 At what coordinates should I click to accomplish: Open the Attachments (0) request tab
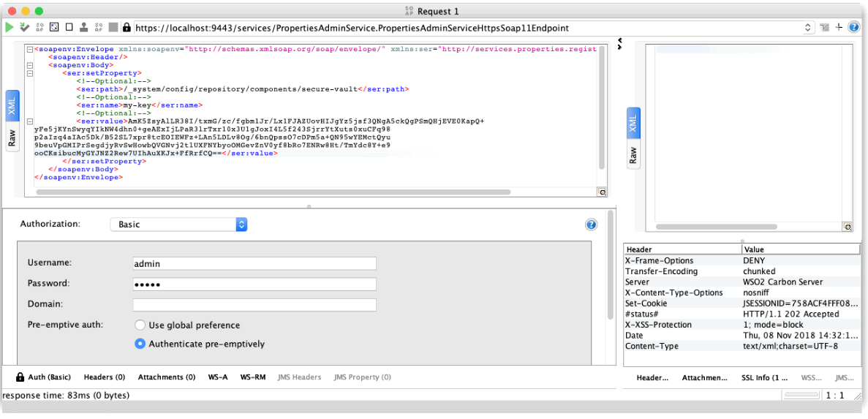[166, 377]
